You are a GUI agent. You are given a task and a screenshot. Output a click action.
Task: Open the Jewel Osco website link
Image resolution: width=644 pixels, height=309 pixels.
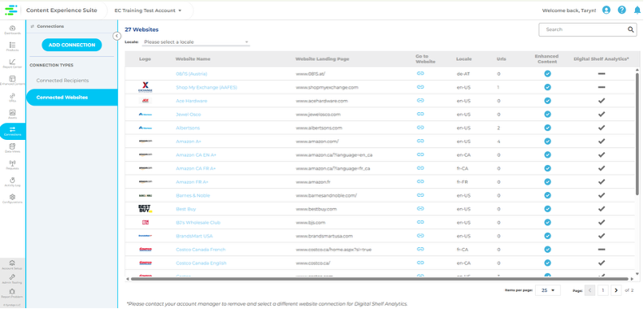tap(189, 114)
